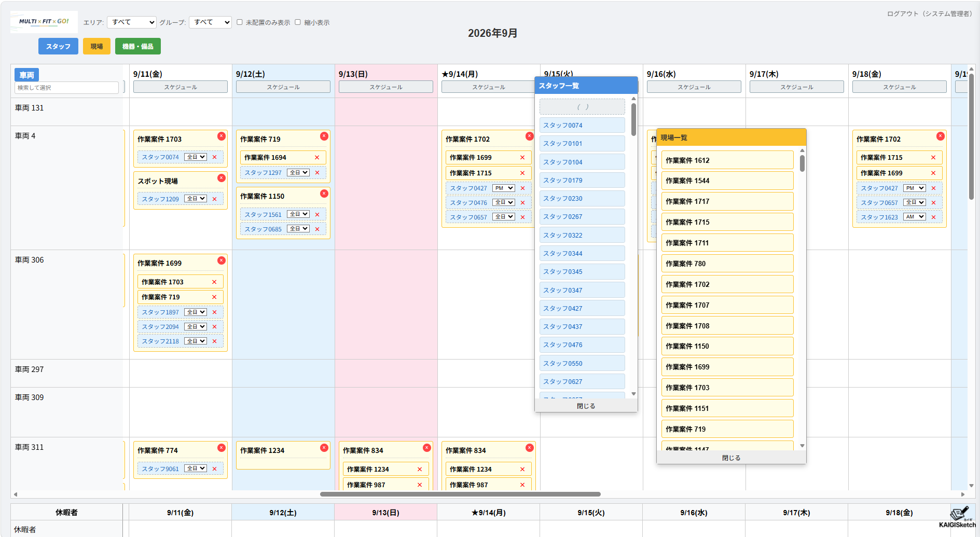This screenshot has width=980, height=537.
Task: Remove スタッフ1209 from スポット現場
Action: [x=214, y=199]
